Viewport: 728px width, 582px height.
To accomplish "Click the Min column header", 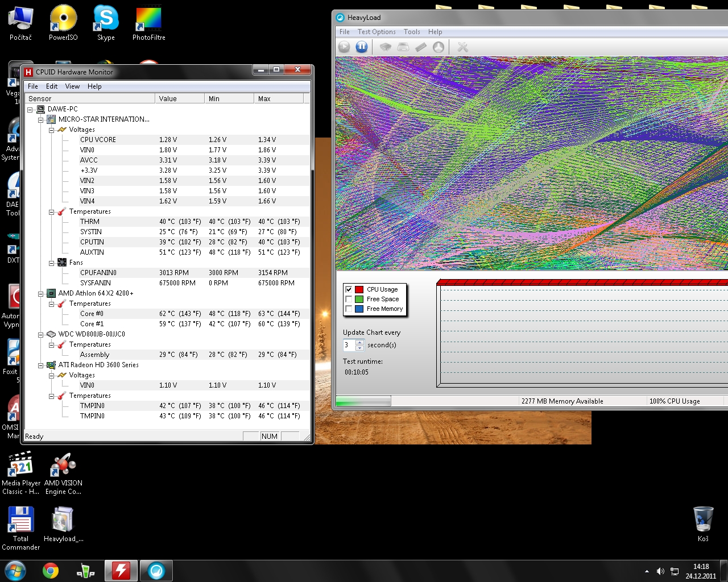I will tap(229, 98).
